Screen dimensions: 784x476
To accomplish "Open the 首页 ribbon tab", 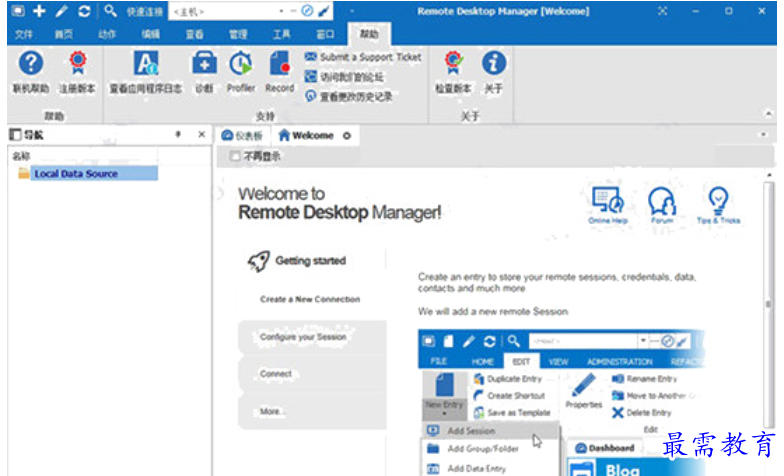I will point(64,34).
